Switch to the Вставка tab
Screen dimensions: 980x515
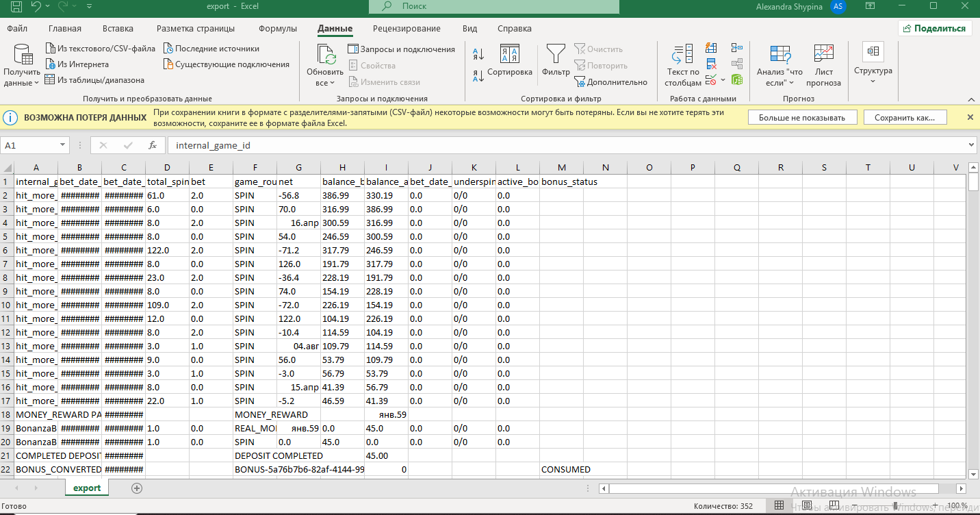118,29
